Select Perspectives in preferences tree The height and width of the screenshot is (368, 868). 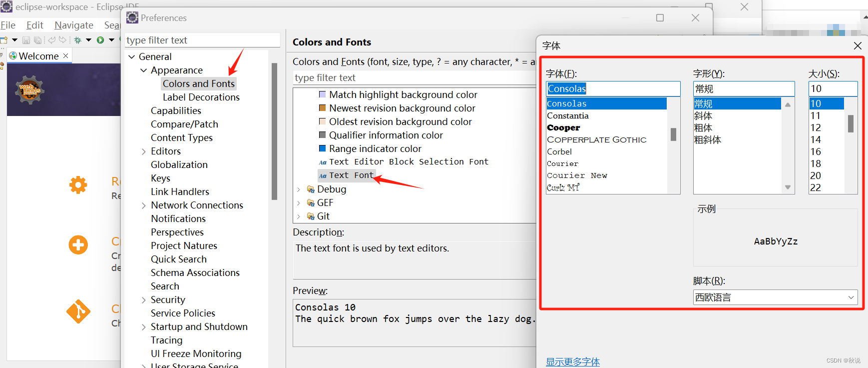177,232
